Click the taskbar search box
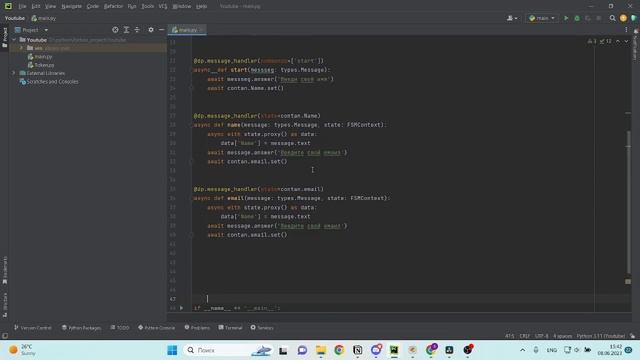This screenshot has width=640, height=360. point(228,350)
